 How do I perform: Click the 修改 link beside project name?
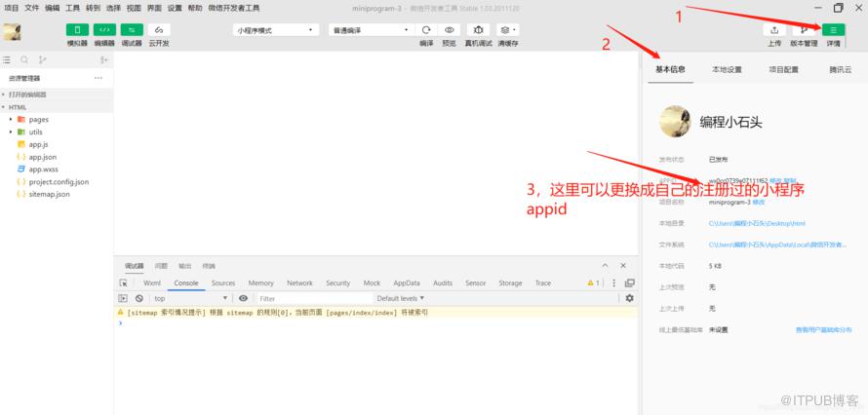pyautogui.click(x=759, y=203)
